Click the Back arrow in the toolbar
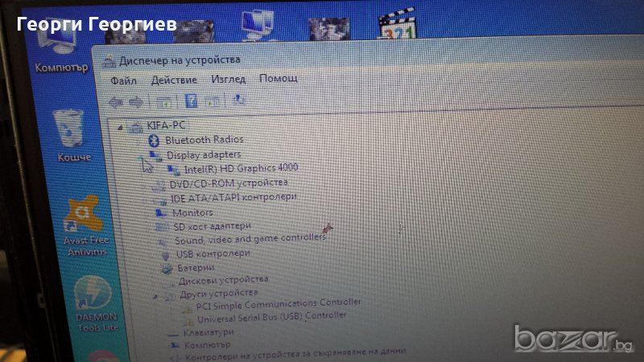Image resolution: width=644 pixels, height=362 pixels. coord(116,101)
